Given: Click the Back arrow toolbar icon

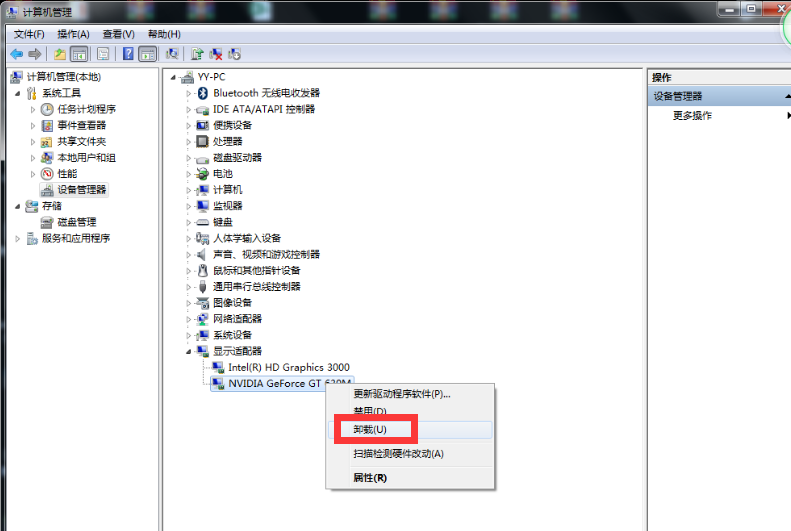Looking at the screenshot, I should pyautogui.click(x=16, y=54).
